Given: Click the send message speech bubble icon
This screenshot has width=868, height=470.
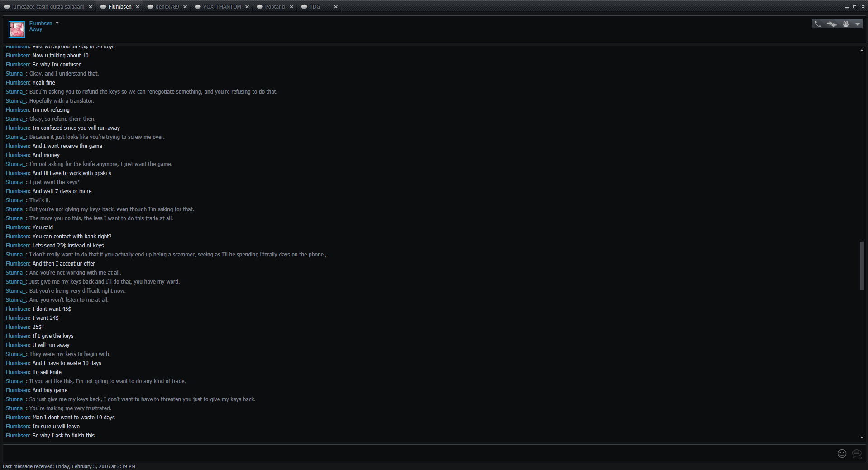Looking at the screenshot, I should click(x=857, y=453).
